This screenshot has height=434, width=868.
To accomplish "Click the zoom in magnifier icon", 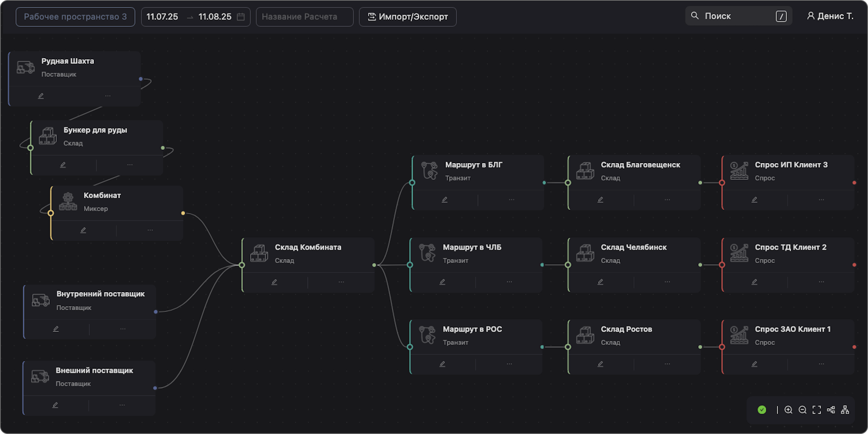I will pyautogui.click(x=788, y=410).
